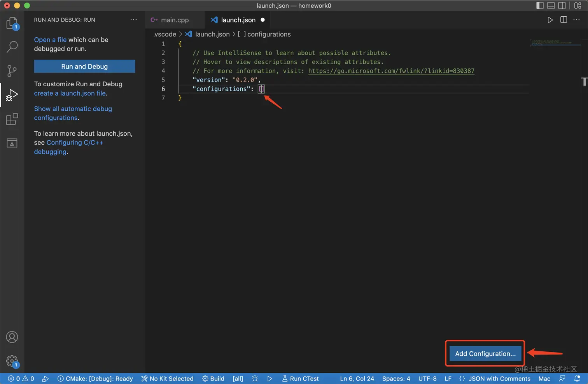Click the feedback icon in status bar

pyautogui.click(x=562, y=379)
